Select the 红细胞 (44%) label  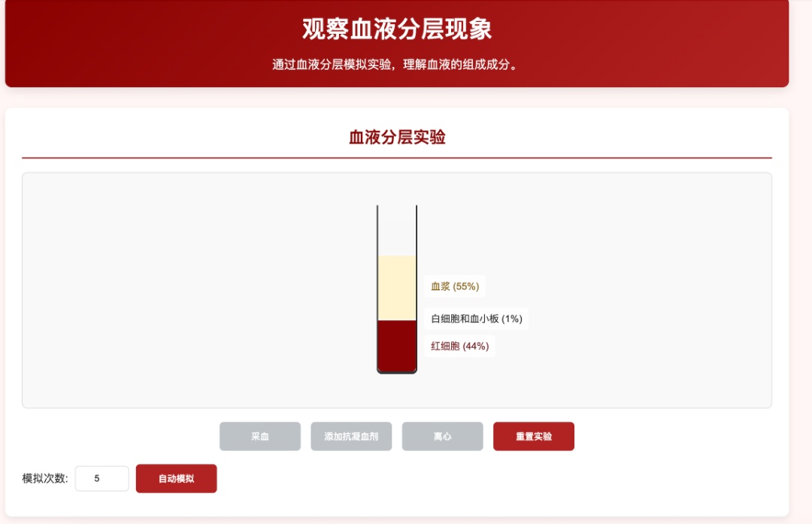459,346
